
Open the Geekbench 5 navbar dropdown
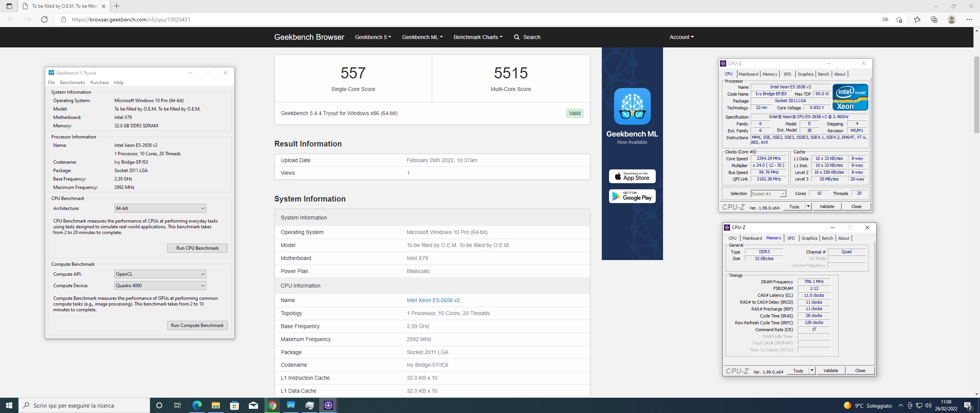tap(373, 37)
